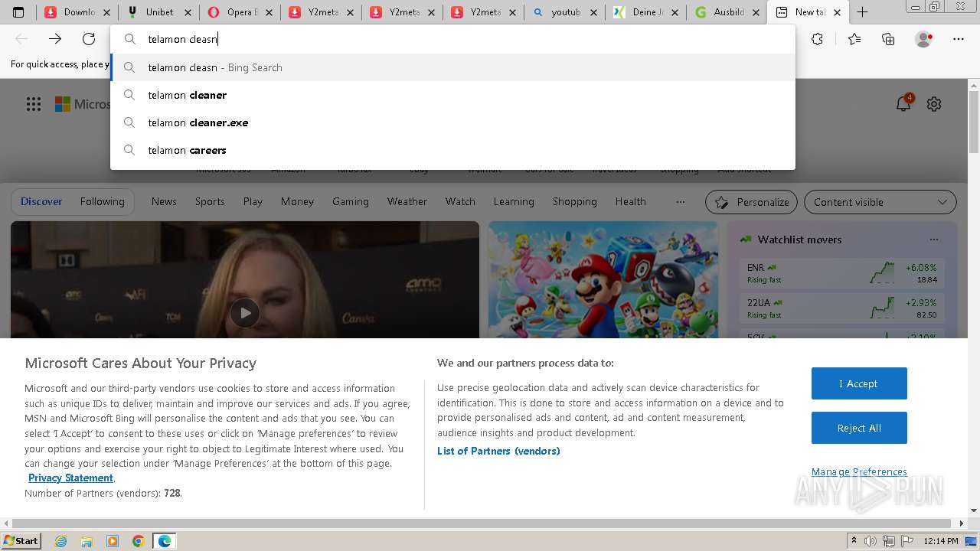Open media player from taskbar
Viewport: 980px width, 551px height.
point(113,541)
